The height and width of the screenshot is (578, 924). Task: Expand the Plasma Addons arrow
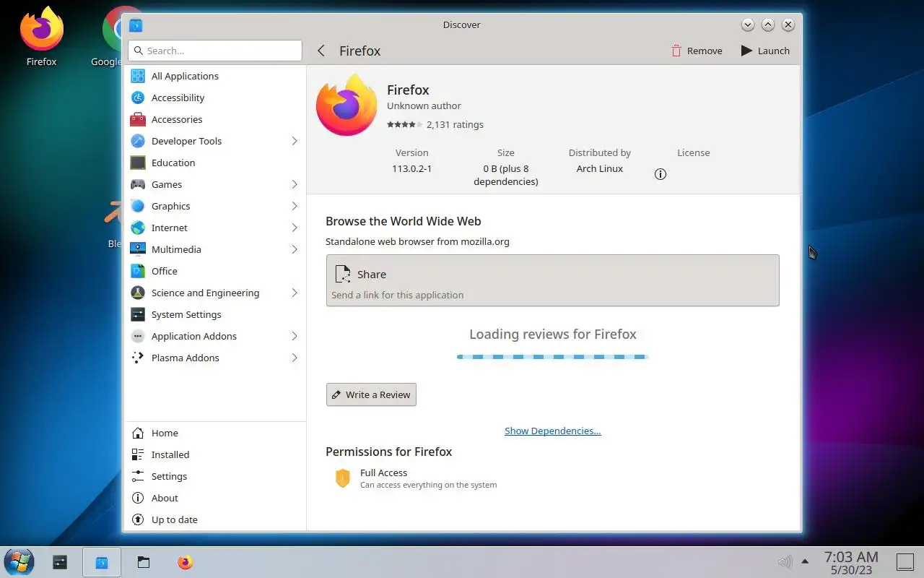295,358
